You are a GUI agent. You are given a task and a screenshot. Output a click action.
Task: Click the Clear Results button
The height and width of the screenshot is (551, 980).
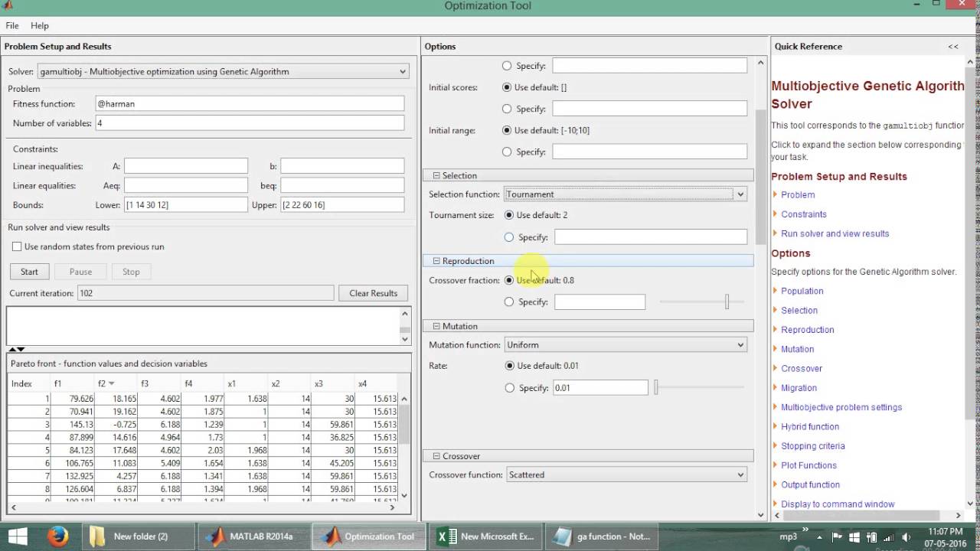(x=374, y=293)
